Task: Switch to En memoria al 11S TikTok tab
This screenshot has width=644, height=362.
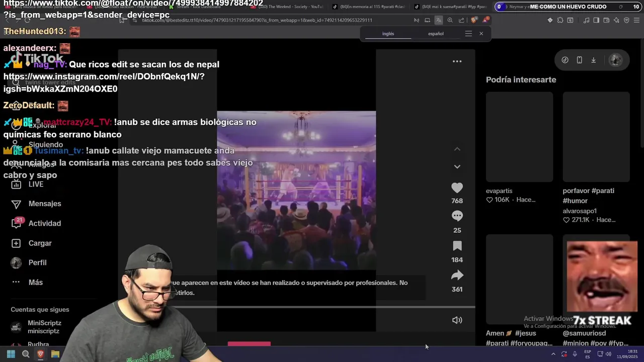Action: coord(369,7)
